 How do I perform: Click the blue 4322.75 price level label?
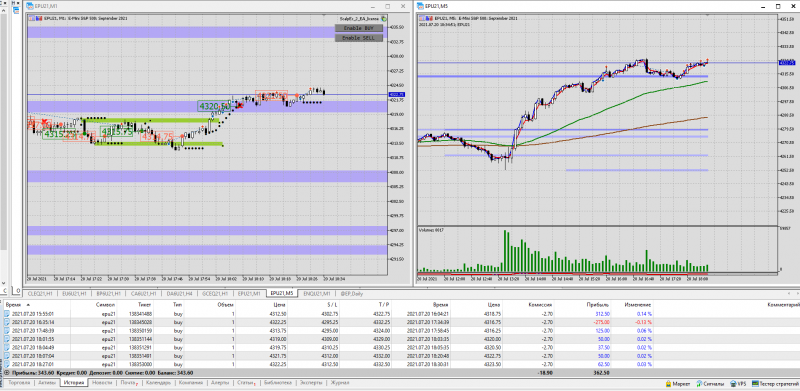(x=396, y=94)
